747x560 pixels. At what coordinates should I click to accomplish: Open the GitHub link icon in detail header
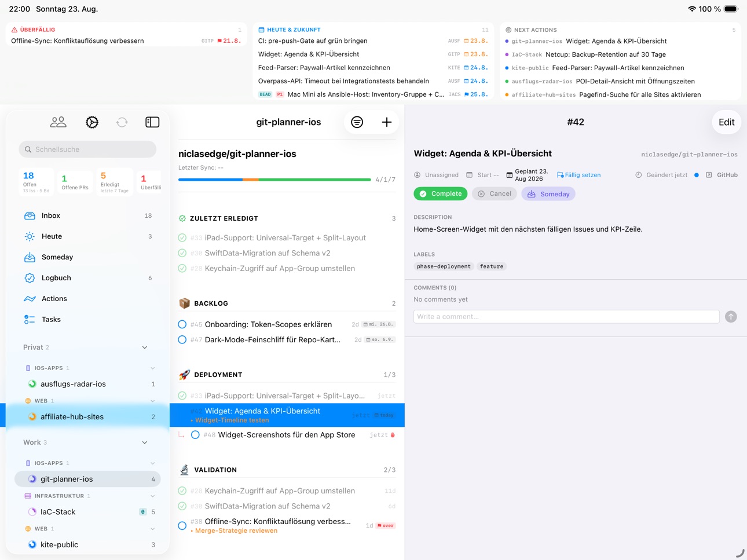click(709, 175)
